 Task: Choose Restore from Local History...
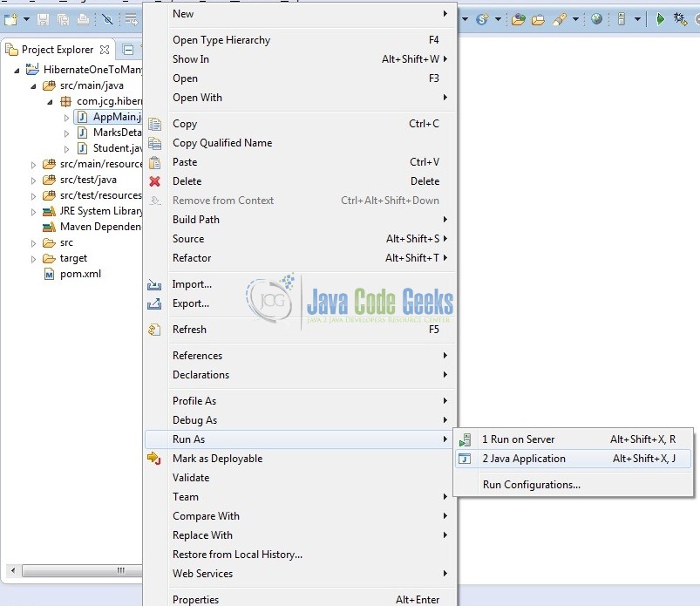(x=301, y=555)
